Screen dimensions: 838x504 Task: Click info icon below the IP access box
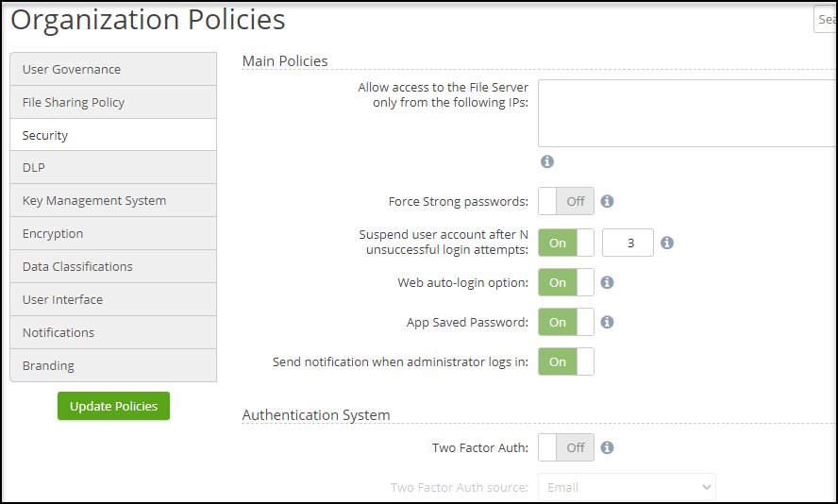tap(547, 161)
